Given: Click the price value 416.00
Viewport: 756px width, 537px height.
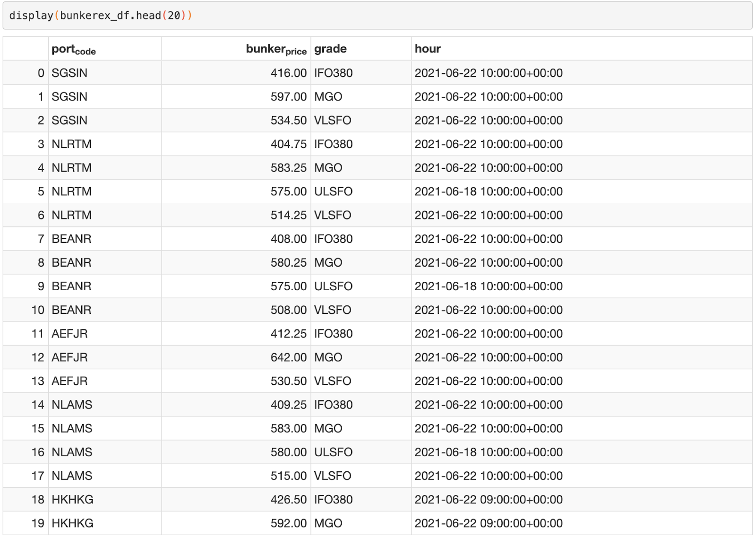Looking at the screenshot, I should pos(289,73).
